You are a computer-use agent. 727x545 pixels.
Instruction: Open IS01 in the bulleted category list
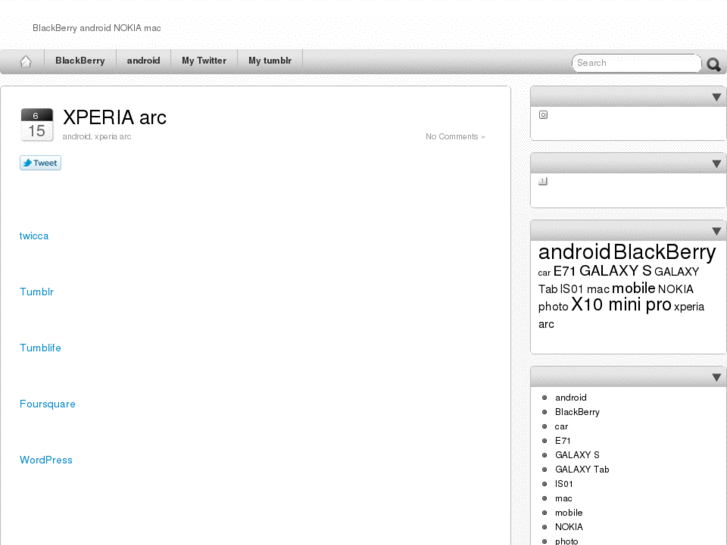pyautogui.click(x=564, y=484)
